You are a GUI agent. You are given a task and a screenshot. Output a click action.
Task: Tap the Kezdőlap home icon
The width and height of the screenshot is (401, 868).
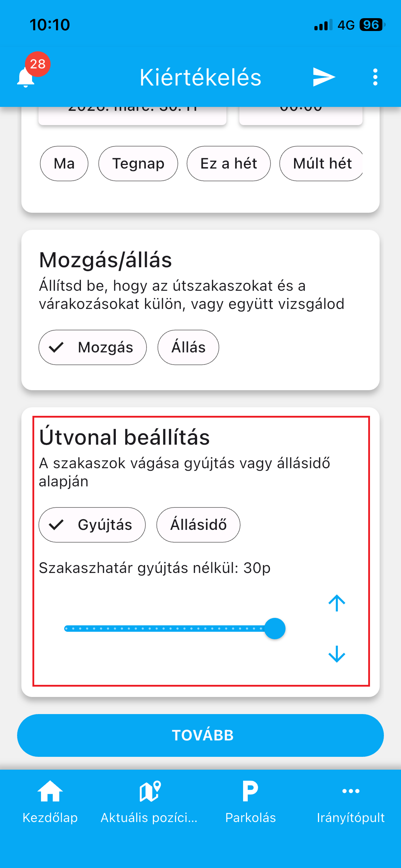click(50, 791)
